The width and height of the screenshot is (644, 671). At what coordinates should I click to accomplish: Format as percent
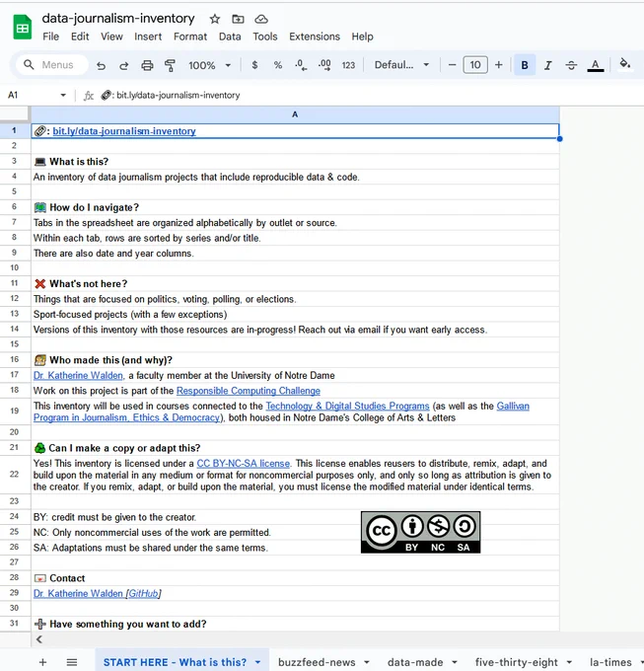(278, 65)
